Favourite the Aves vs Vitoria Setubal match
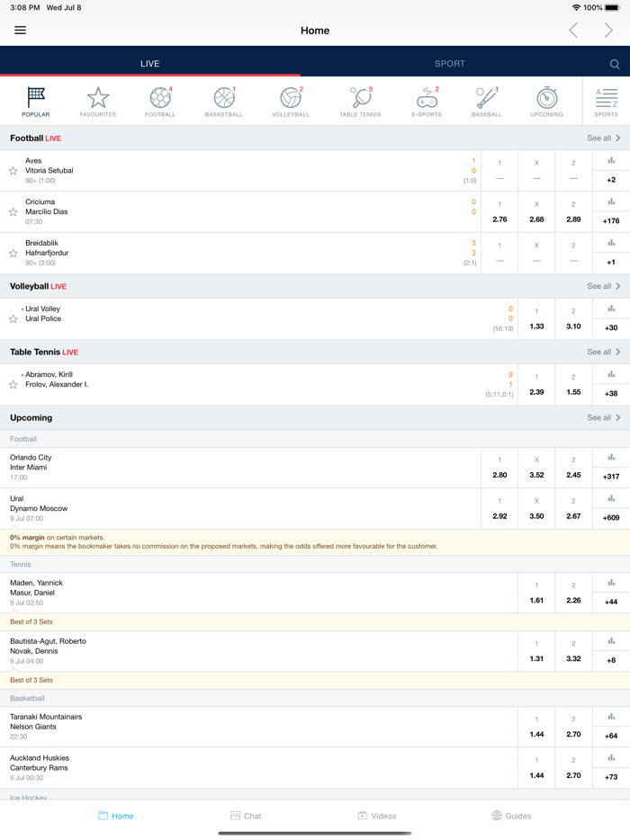The width and height of the screenshot is (630, 840). [x=13, y=171]
